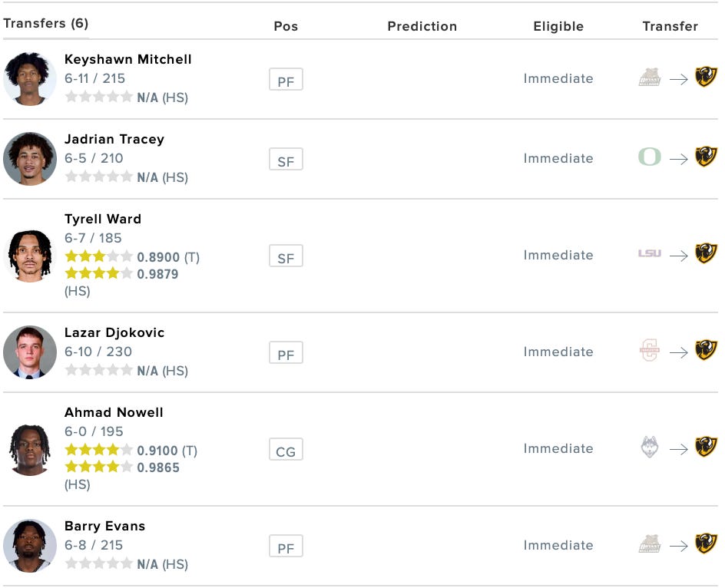This screenshot has width=725, height=588.
Task: Click the Pos column header
Action: 286,26
